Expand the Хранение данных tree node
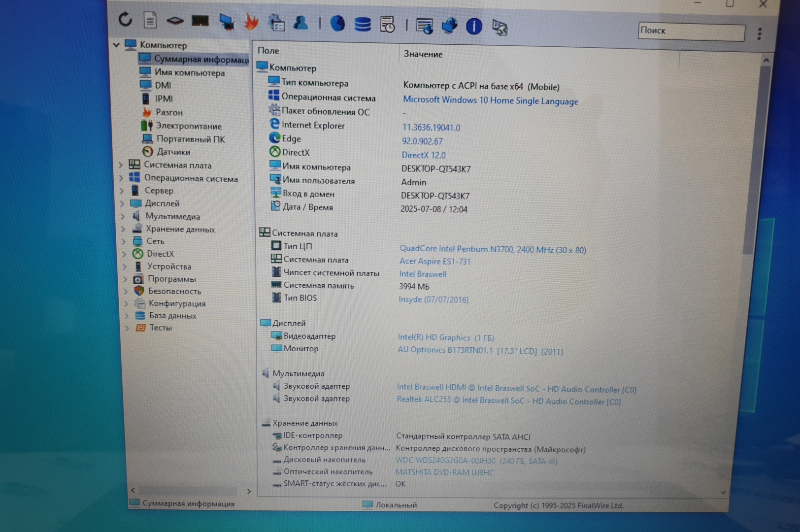 pyautogui.click(x=124, y=229)
